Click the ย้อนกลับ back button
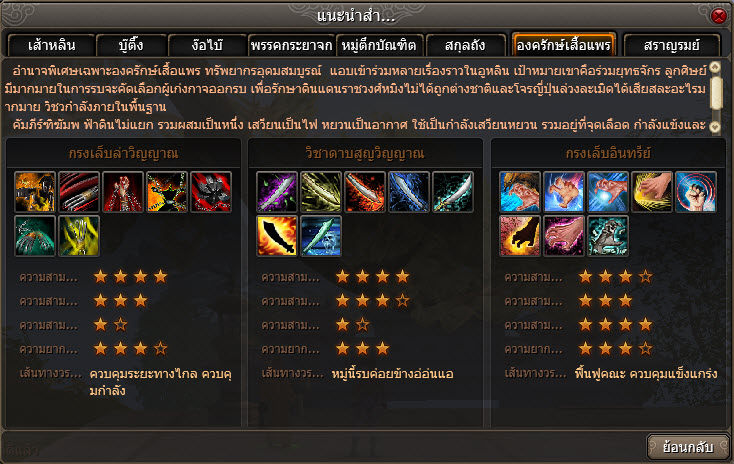Viewport: 734px width, 464px height. 688,447
